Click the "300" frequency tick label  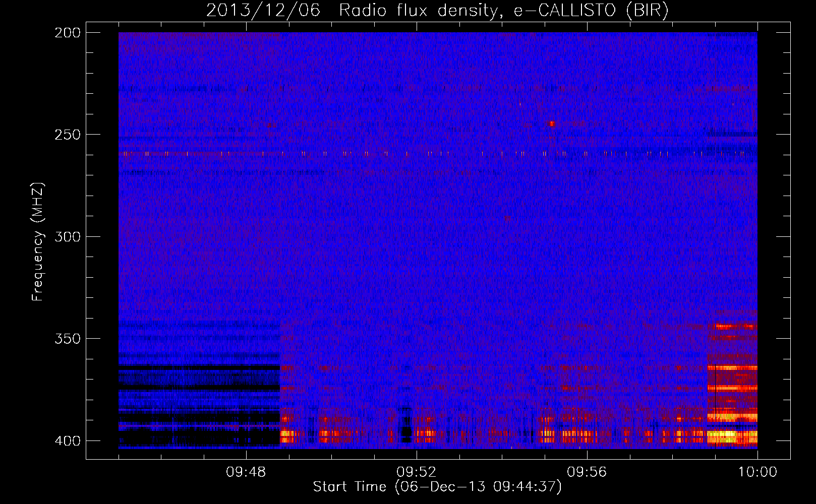pyautogui.click(x=67, y=236)
